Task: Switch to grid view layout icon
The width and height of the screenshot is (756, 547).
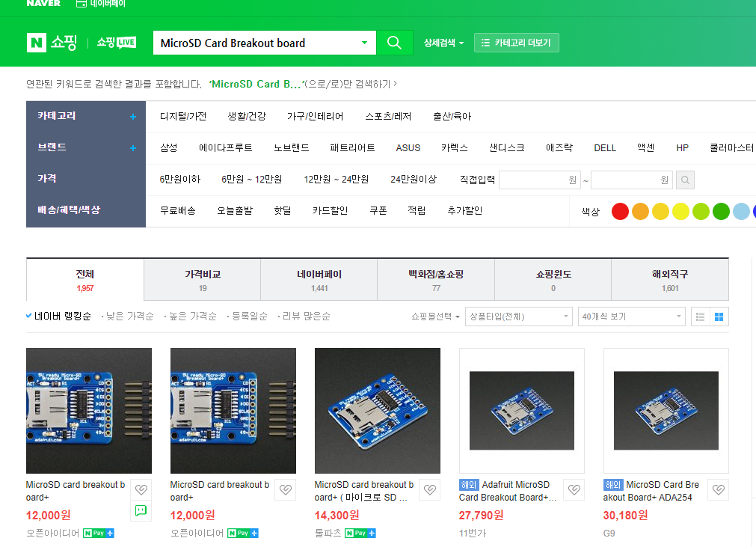Action: (719, 317)
